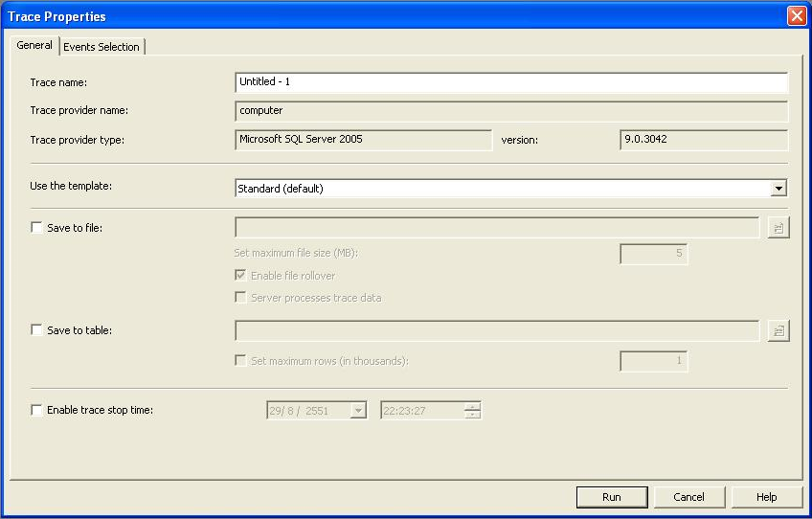Select the General tab
This screenshot has width=812, height=519.
point(34,46)
